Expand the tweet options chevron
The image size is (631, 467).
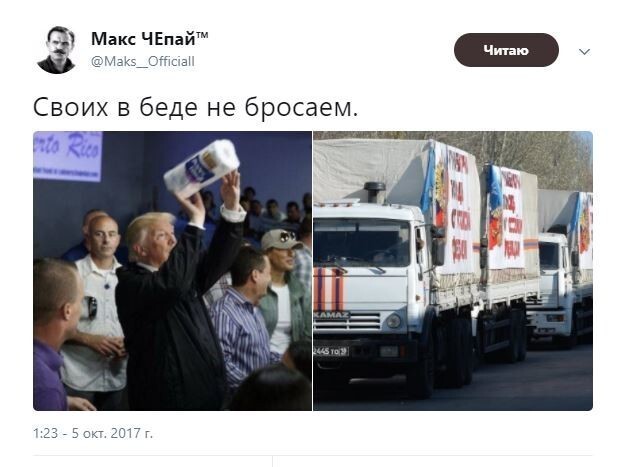point(584,52)
